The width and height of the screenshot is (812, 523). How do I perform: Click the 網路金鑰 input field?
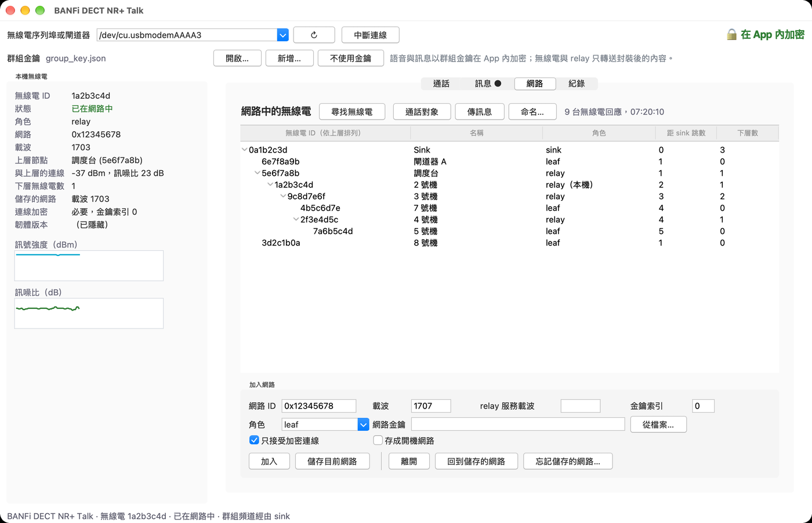pyautogui.click(x=518, y=424)
